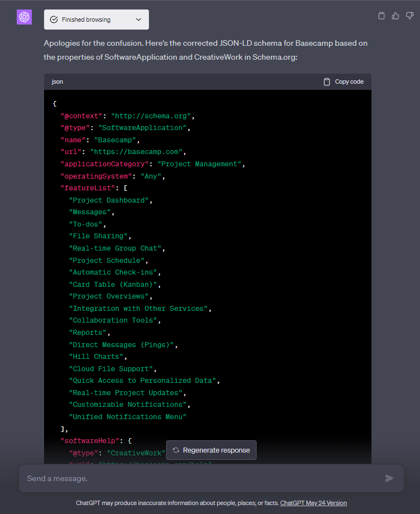Open ChatGPT May 24 Version link
420x514 pixels.
tap(313, 503)
